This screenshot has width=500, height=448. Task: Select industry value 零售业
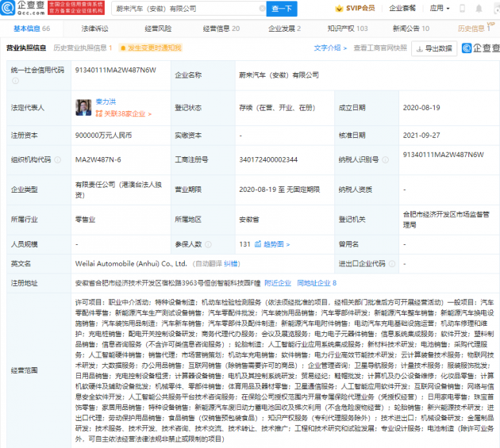pos(85,220)
